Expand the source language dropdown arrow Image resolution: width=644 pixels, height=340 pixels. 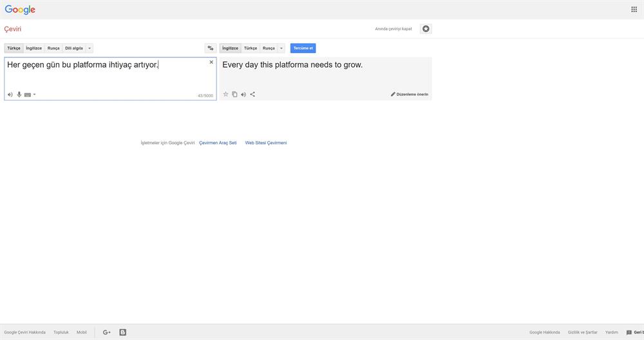[x=90, y=48]
